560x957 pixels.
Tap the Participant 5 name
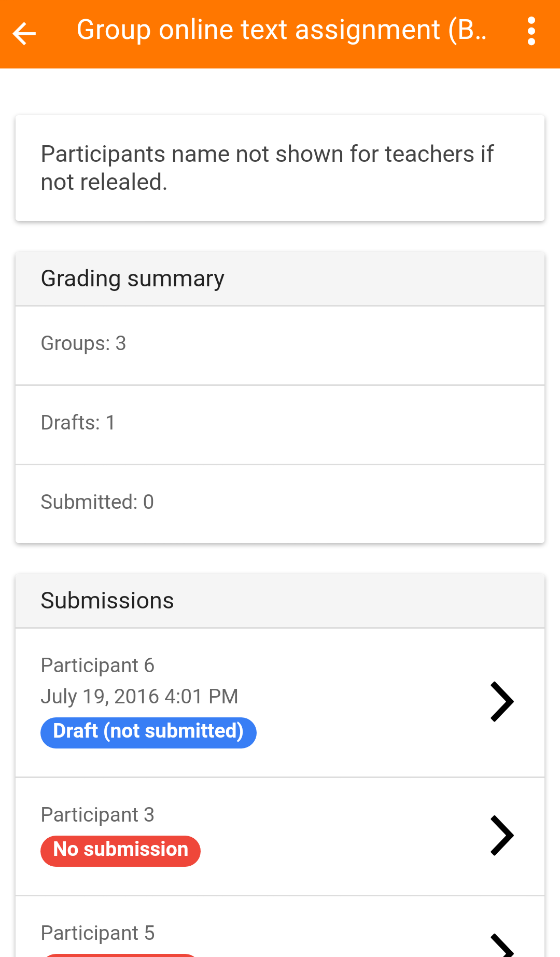(97, 933)
